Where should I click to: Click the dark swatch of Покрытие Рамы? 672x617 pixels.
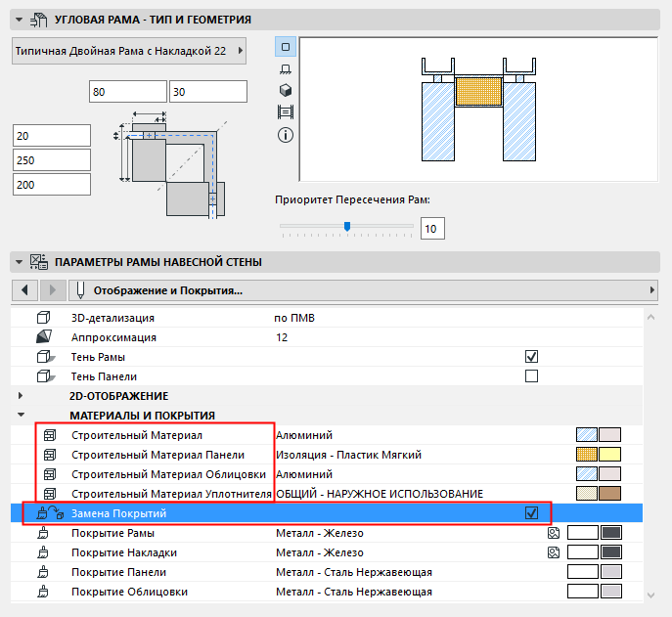point(611,533)
